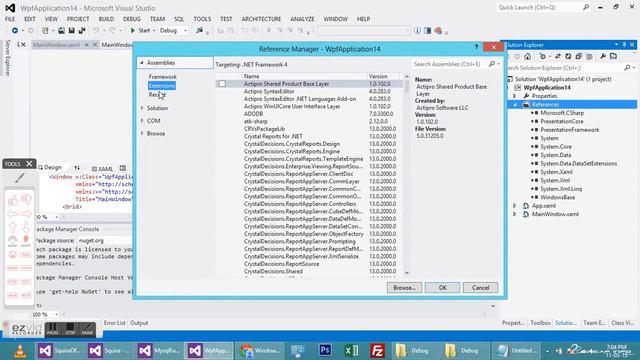Image resolution: width=640 pixels, height=360 pixels.
Task: Click the Save All toolbar icon
Action: click(x=82, y=31)
